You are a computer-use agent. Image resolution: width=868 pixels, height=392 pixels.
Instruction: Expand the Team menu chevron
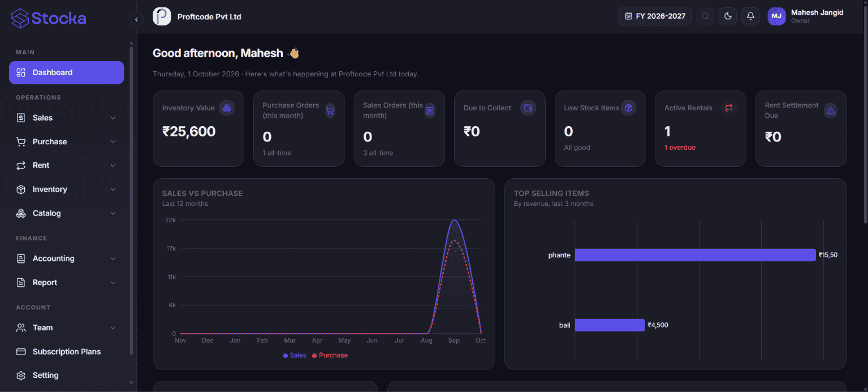point(113,328)
